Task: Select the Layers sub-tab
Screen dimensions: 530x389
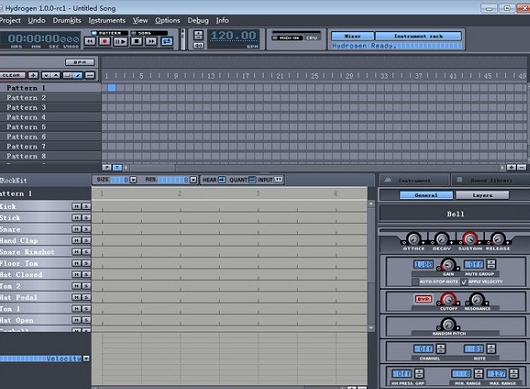Action: [482, 195]
